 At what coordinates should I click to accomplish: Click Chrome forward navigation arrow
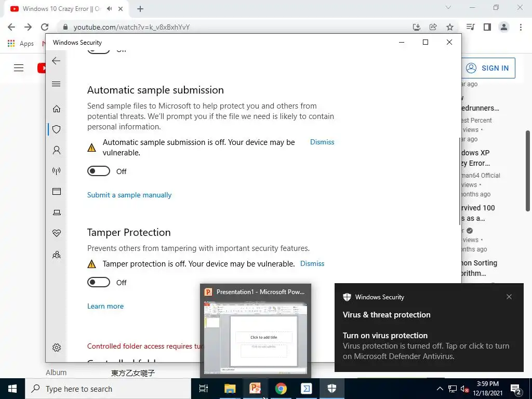pos(28,27)
